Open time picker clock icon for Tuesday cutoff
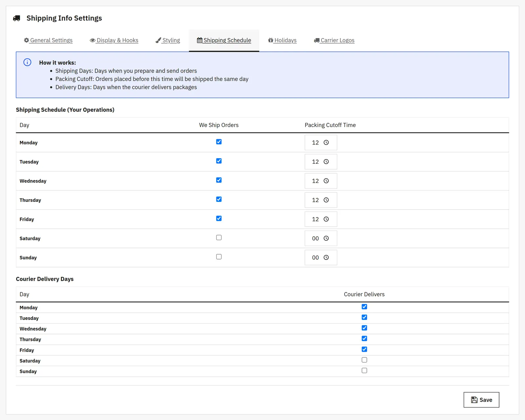525x420 pixels. [x=326, y=162]
